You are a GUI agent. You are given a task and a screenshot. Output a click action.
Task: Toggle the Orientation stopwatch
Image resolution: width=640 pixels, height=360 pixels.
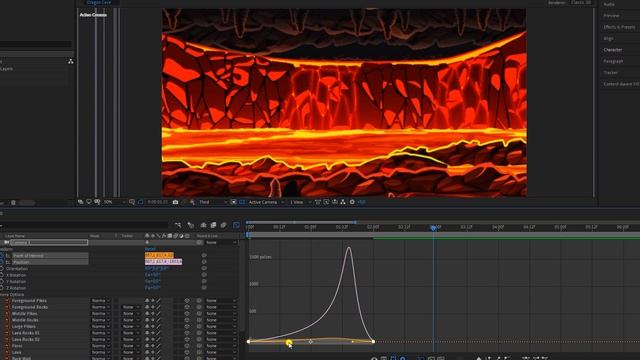(2, 269)
